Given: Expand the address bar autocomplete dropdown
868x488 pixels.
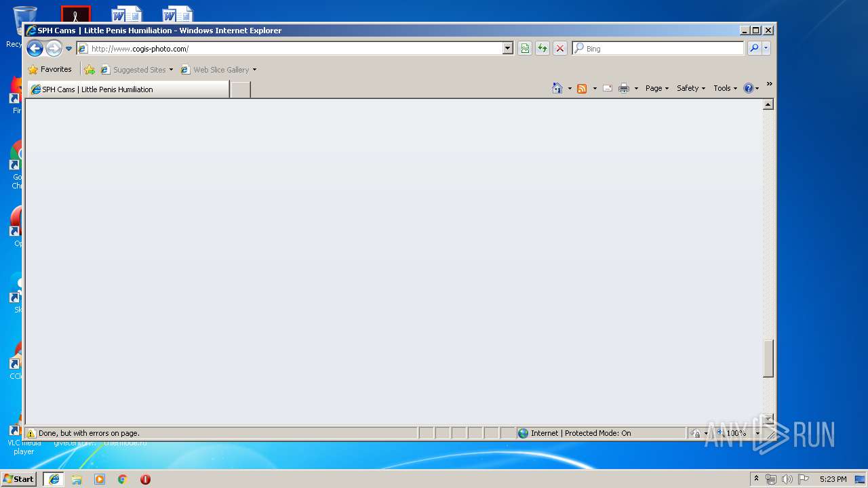Looking at the screenshot, I should pos(507,49).
